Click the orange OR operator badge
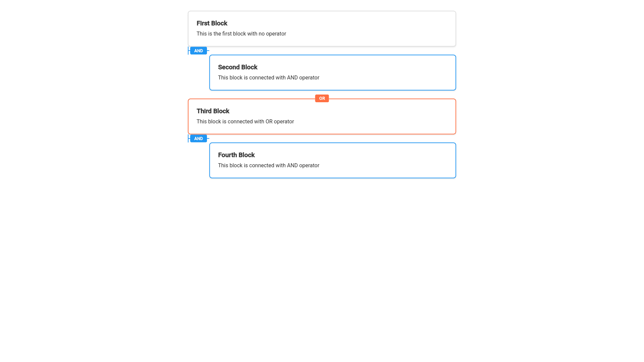 pyautogui.click(x=322, y=98)
